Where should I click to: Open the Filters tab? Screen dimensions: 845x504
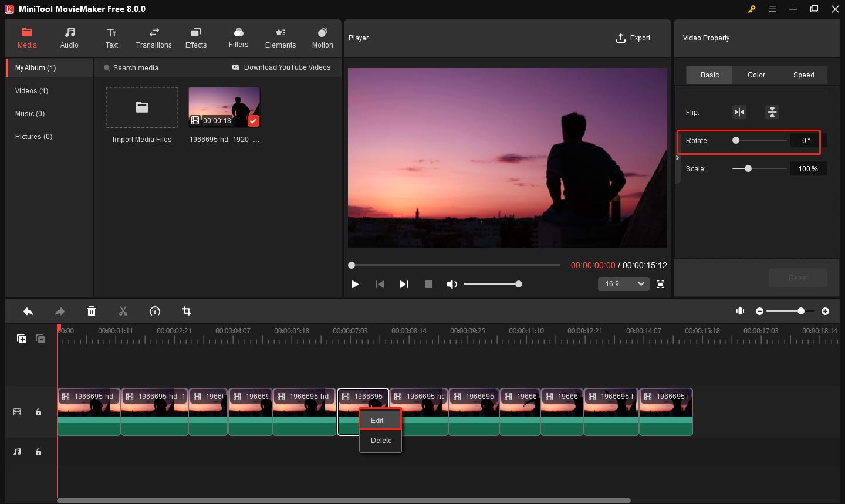click(x=238, y=38)
